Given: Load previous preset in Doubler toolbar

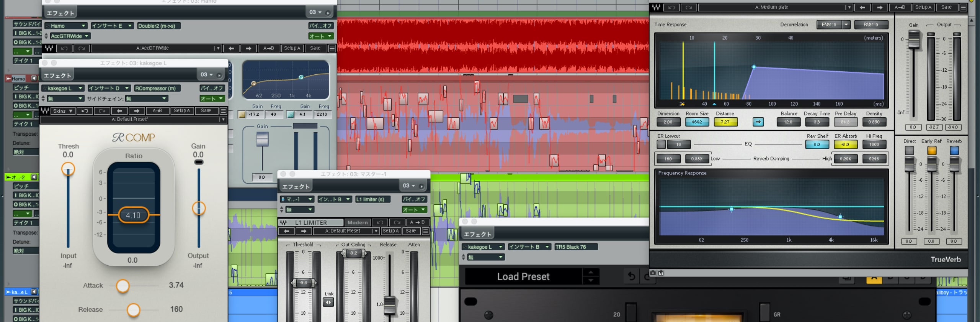Looking at the screenshot, I should coord(231,48).
